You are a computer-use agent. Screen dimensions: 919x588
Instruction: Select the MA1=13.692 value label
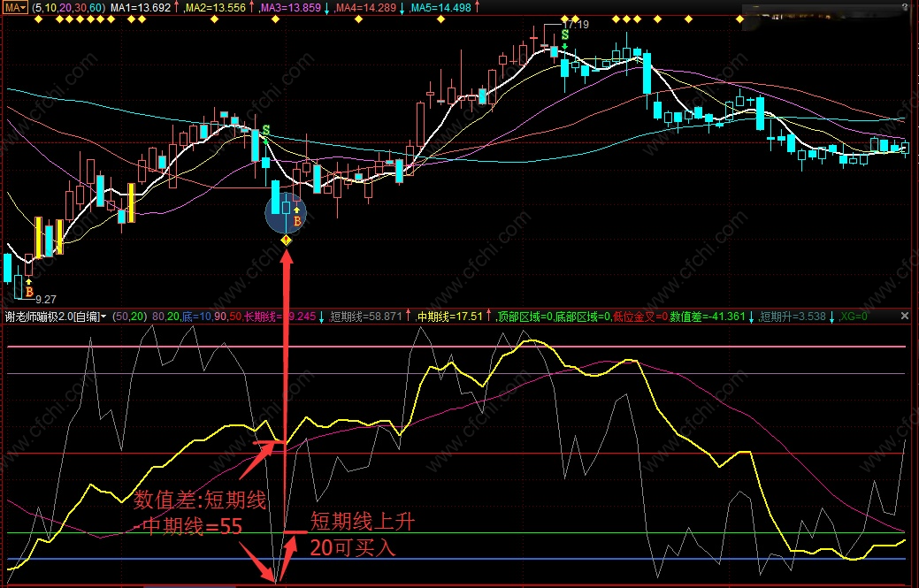click(x=141, y=8)
